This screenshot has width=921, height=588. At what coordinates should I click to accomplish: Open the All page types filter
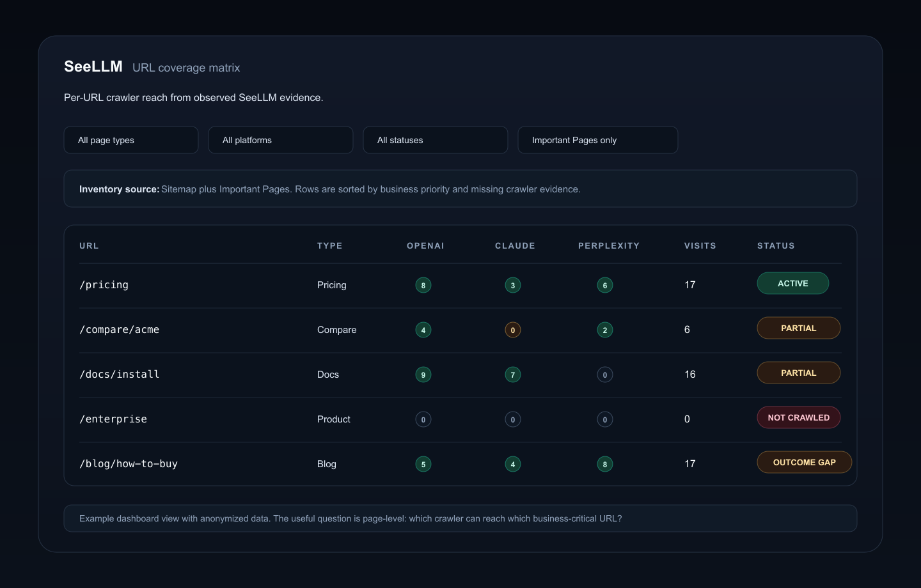[x=131, y=140]
